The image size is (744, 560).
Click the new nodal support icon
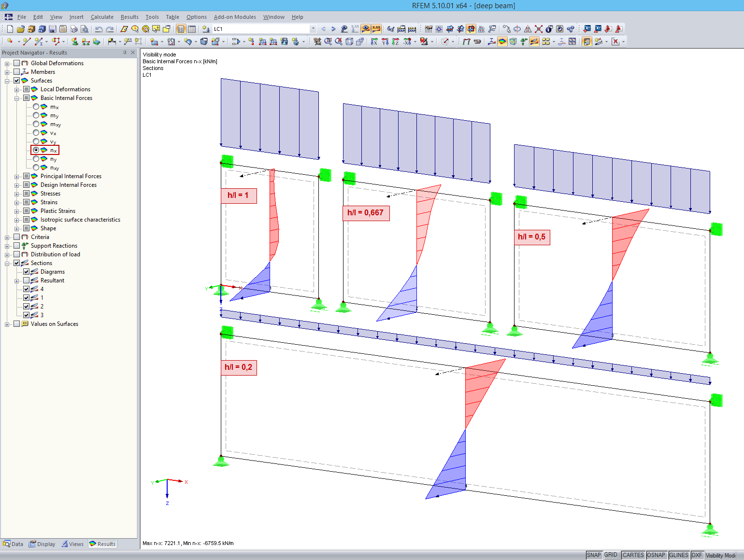tap(75, 42)
